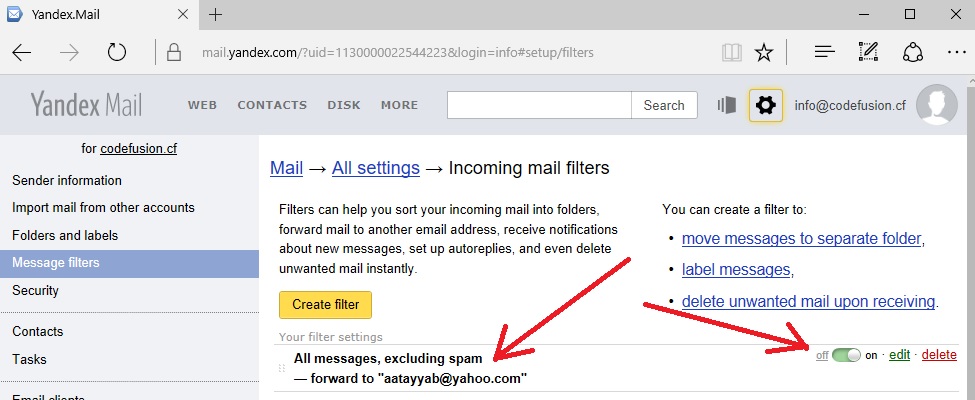Click 'All messages, excluding spam' filter title
This screenshot has height=400, width=975.
click(388, 358)
